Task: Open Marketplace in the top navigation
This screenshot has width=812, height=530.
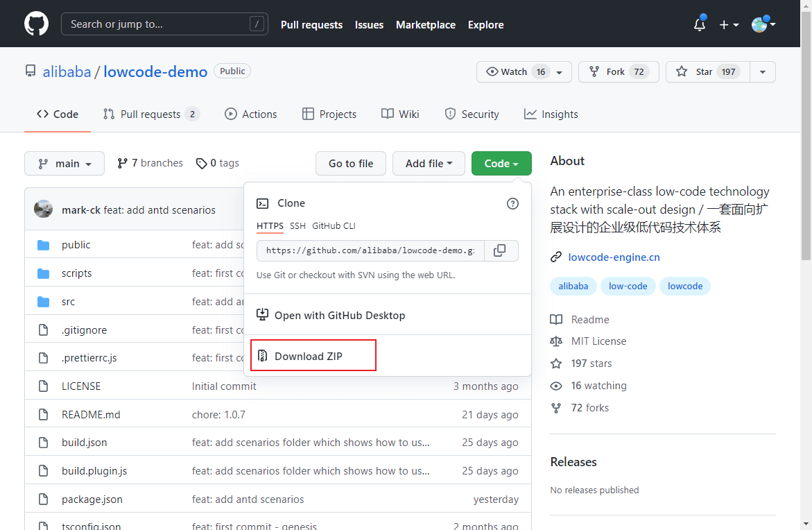Action: (426, 24)
